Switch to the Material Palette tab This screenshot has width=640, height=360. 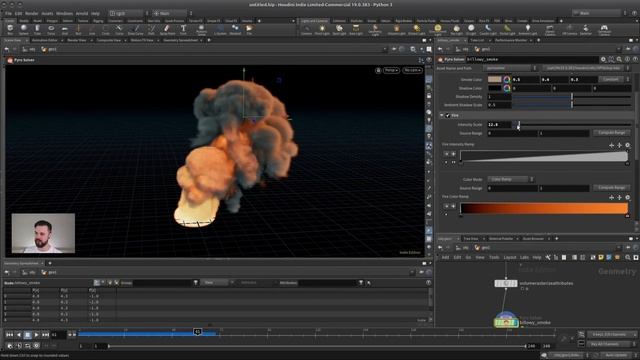pyautogui.click(x=501, y=238)
